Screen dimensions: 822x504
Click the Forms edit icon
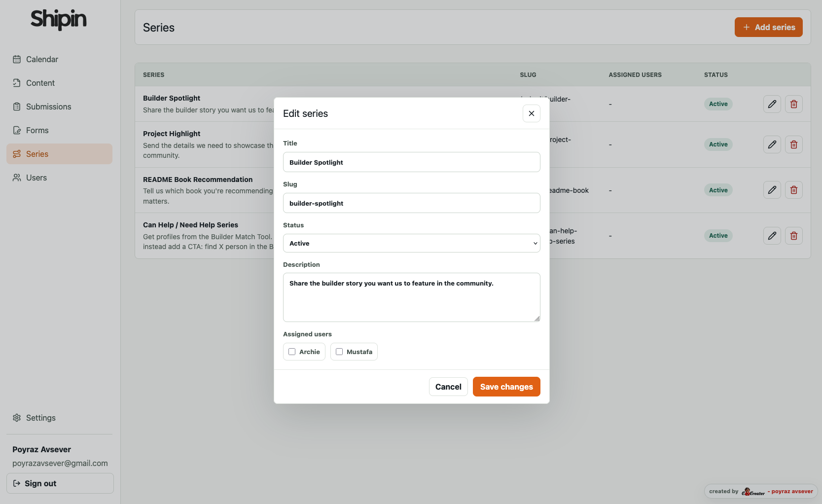(x=17, y=130)
